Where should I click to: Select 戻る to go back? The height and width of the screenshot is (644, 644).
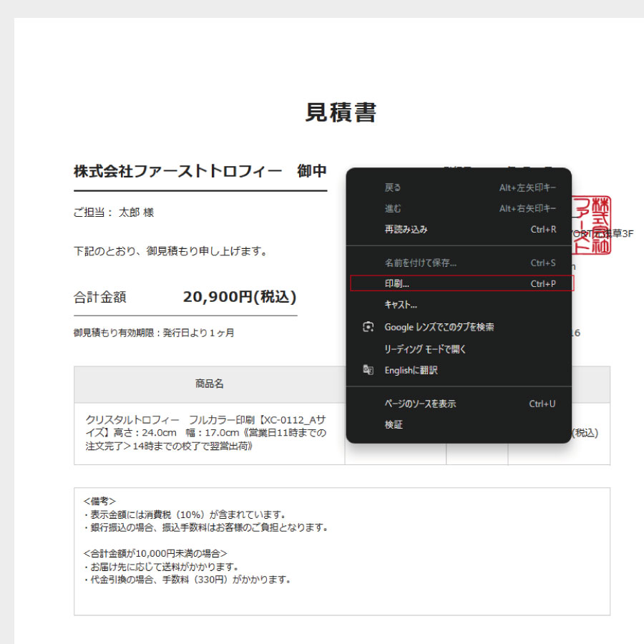(392, 187)
